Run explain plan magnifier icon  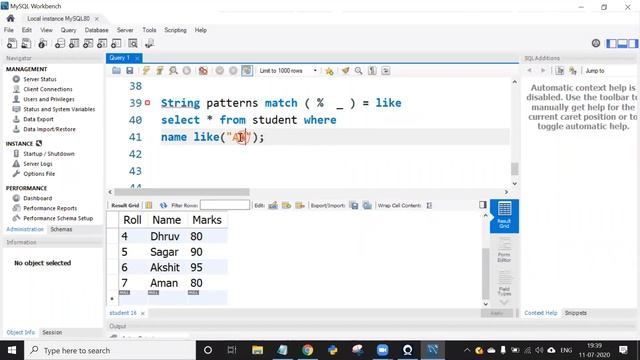(173, 71)
